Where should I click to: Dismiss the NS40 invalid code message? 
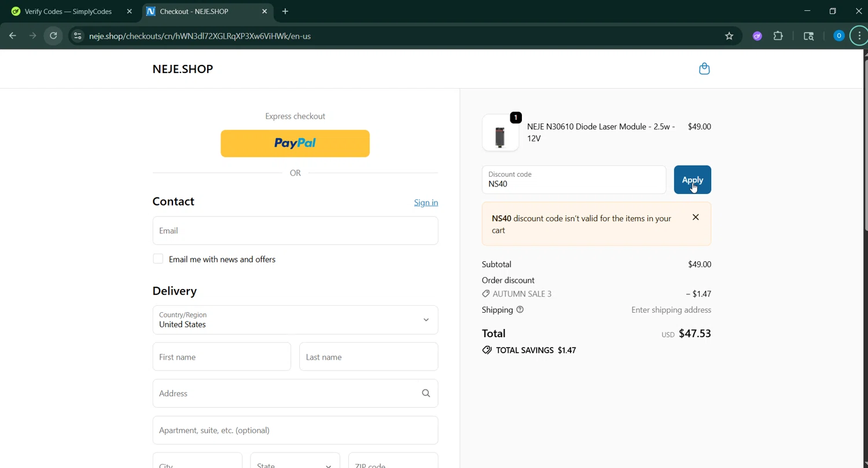pos(696,217)
